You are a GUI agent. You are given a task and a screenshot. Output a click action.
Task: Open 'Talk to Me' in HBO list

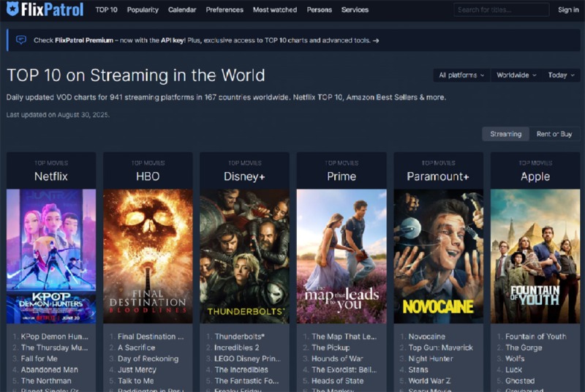tap(136, 381)
